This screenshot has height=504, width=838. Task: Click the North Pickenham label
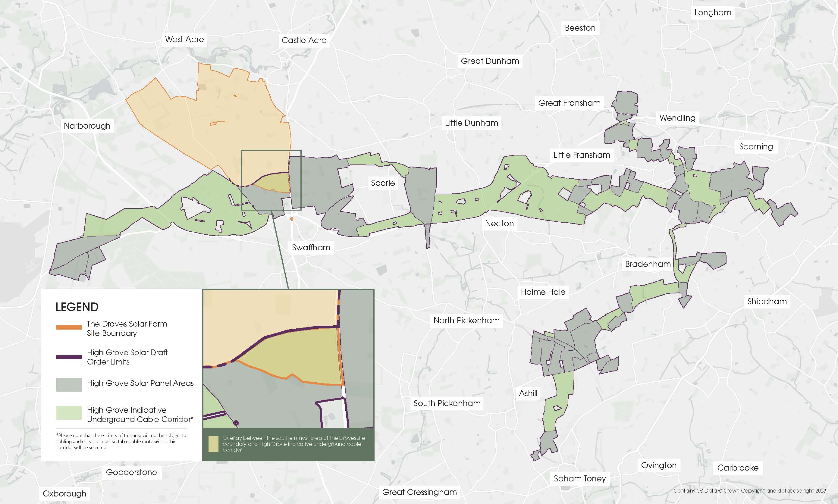(466, 321)
